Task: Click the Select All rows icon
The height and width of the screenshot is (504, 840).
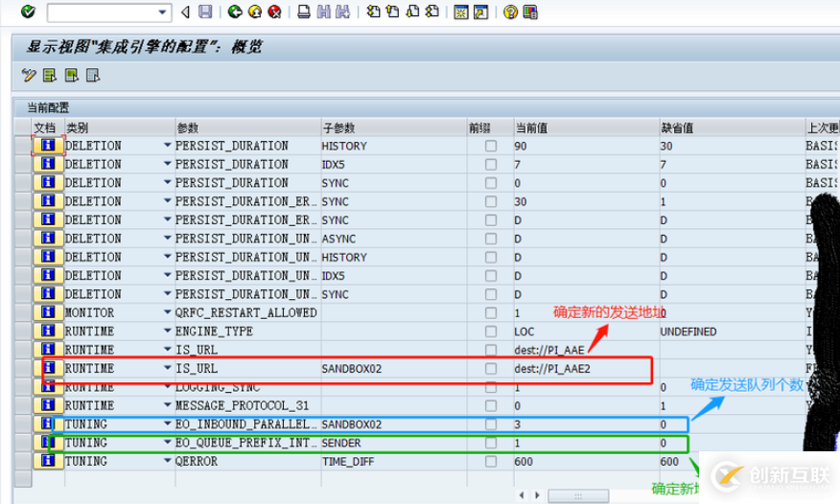Action: tap(50, 76)
